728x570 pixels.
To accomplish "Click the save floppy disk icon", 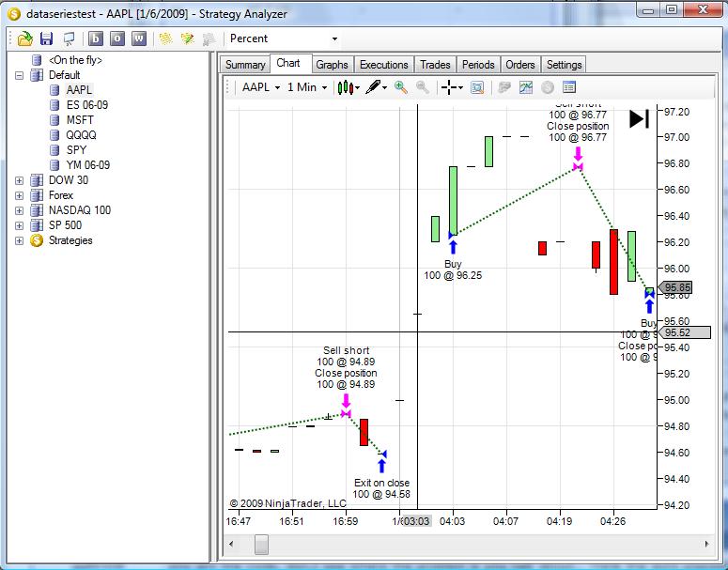I will coord(46,39).
